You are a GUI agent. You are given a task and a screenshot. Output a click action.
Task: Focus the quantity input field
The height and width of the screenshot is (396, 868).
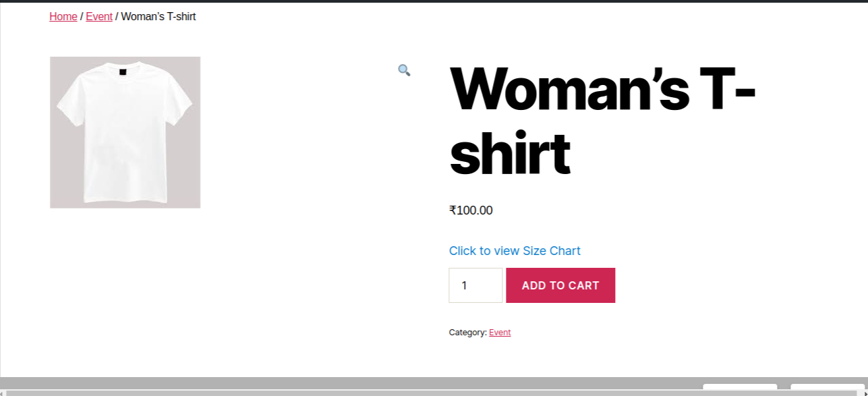coord(475,285)
